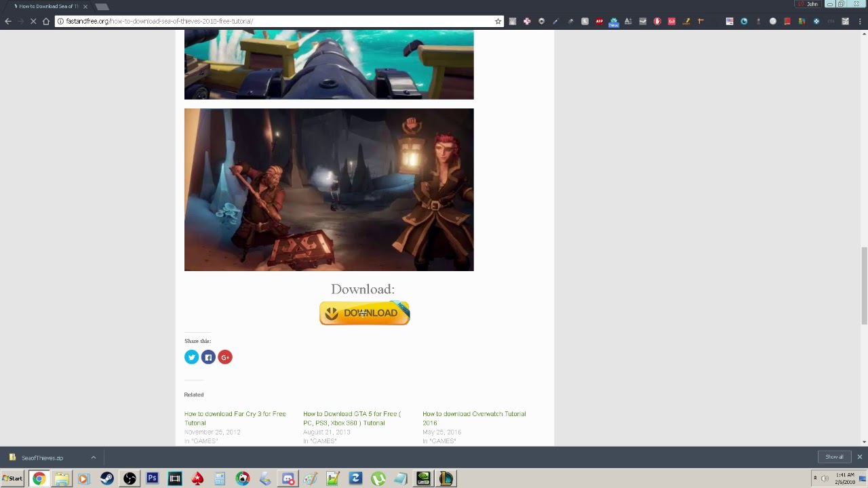Click the gear extension icon in toolbar
Screen dimensions: 868x488
pos(541,21)
